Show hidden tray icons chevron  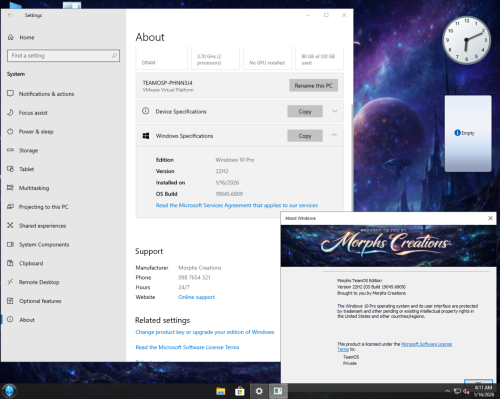coord(447,391)
